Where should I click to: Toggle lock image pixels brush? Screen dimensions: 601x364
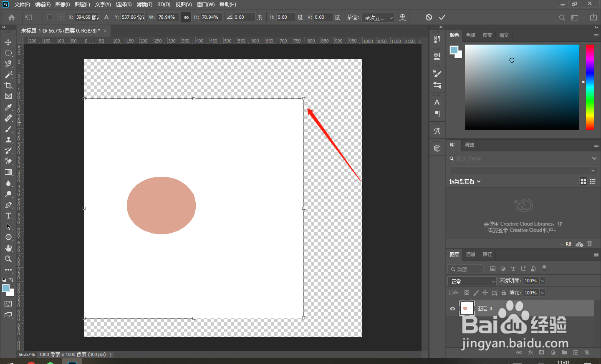[x=476, y=293]
